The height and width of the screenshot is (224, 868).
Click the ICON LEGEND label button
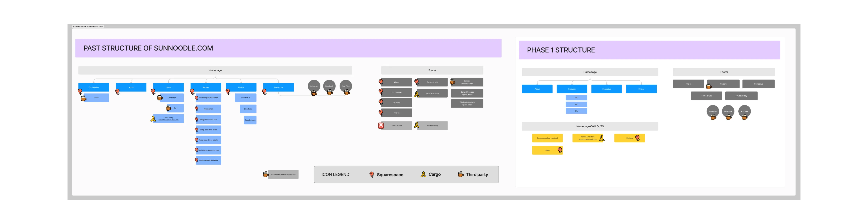[337, 175]
